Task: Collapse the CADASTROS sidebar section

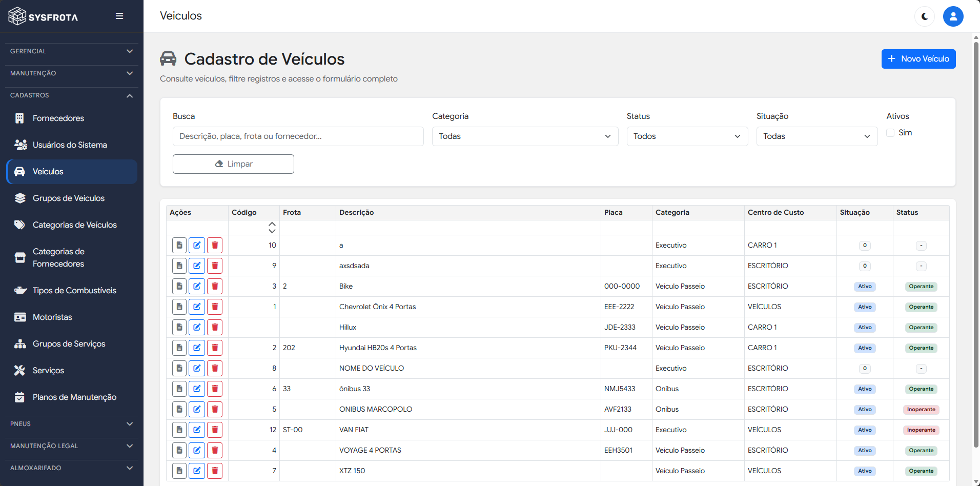Action: (72, 95)
